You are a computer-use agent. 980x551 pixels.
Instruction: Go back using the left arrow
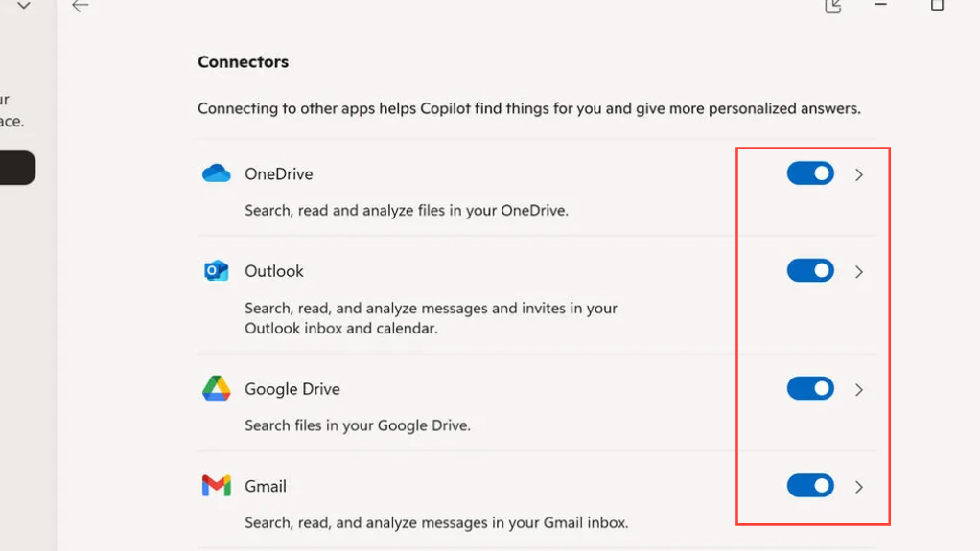pyautogui.click(x=81, y=6)
